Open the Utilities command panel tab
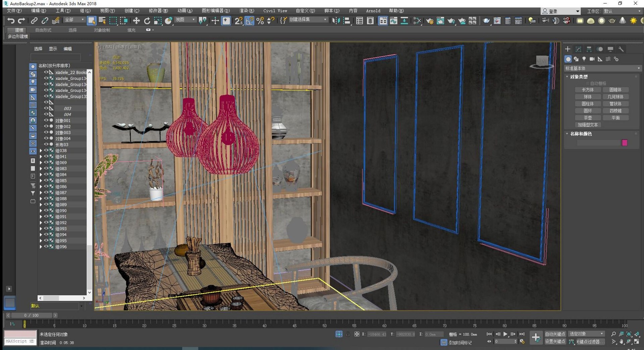 pos(621,49)
